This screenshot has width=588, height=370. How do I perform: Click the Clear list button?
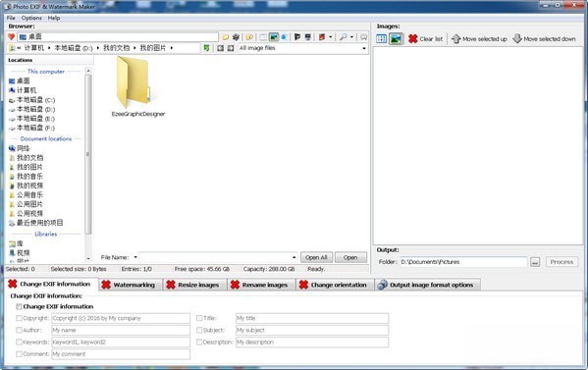tap(426, 38)
